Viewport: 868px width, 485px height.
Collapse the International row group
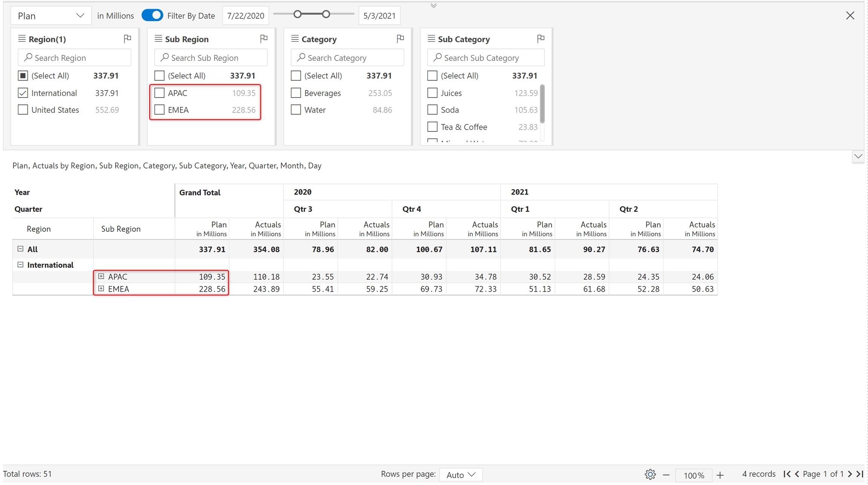pos(20,265)
